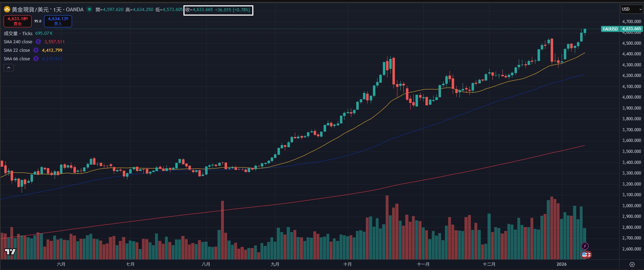Viewport: 644px width, 270px height.
Task: Select the SMA 240 close indicator label
Action: [x=18, y=42]
